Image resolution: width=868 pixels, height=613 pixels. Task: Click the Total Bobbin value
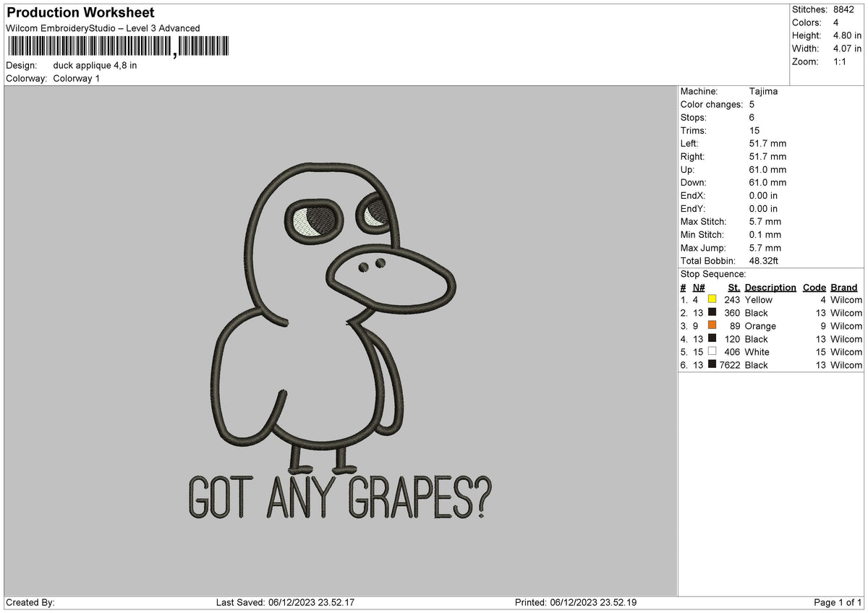pos(765,261)
